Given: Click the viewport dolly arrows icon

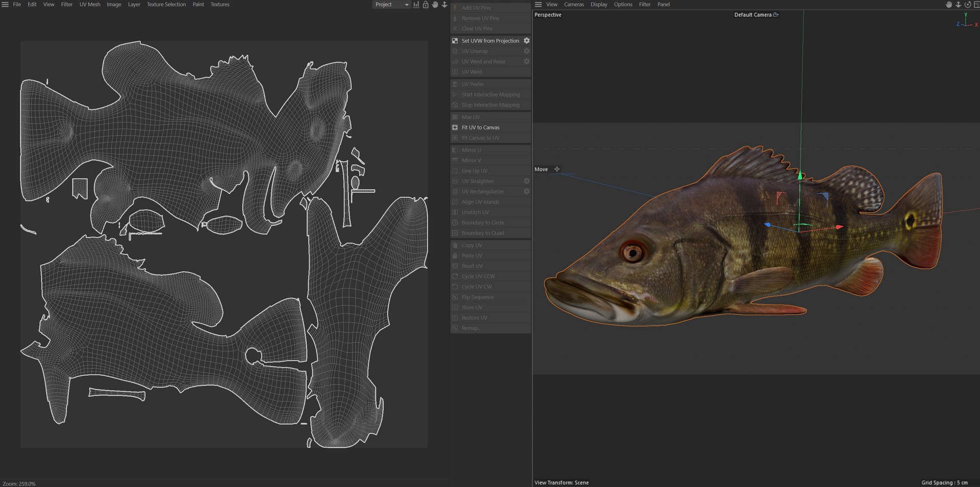Looking at the screenshot, I should [x=958, y=5].
